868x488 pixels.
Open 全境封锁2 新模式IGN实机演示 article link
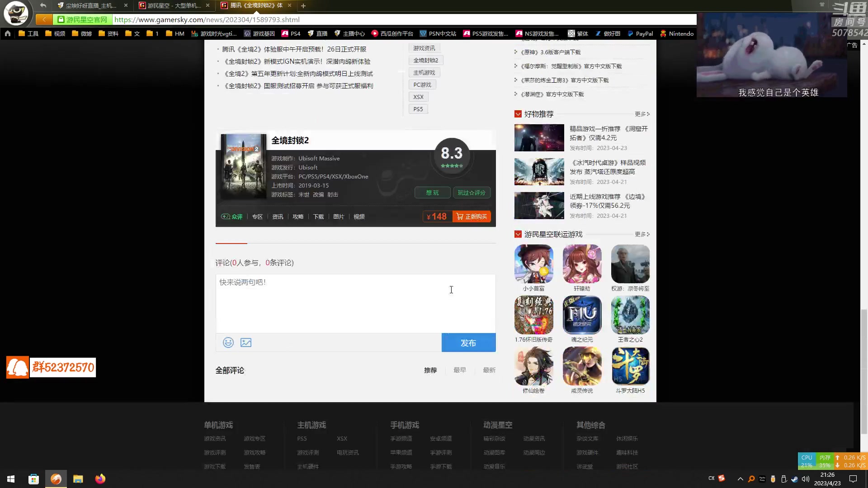click(x=297, y=61)
